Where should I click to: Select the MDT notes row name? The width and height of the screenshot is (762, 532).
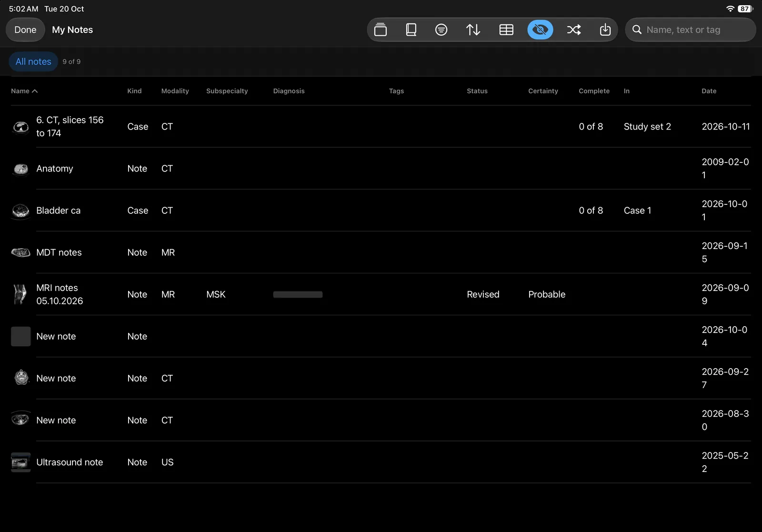(59, 252)
